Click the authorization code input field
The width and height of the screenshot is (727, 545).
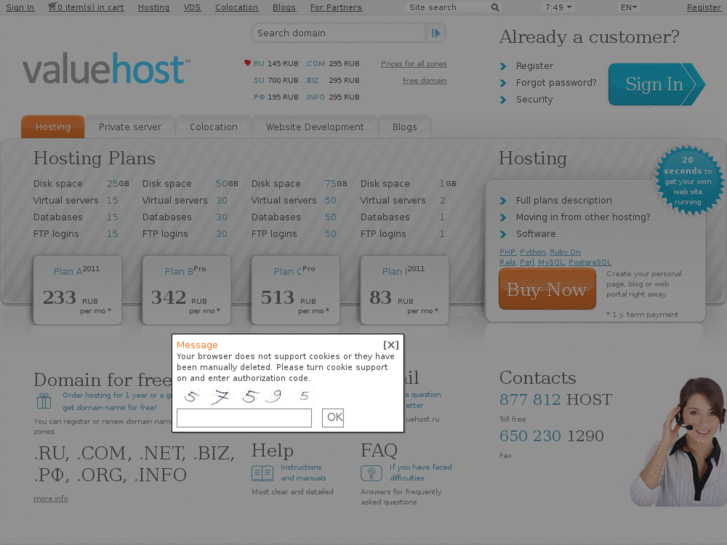pyautogui.click(x=244, y=417)
